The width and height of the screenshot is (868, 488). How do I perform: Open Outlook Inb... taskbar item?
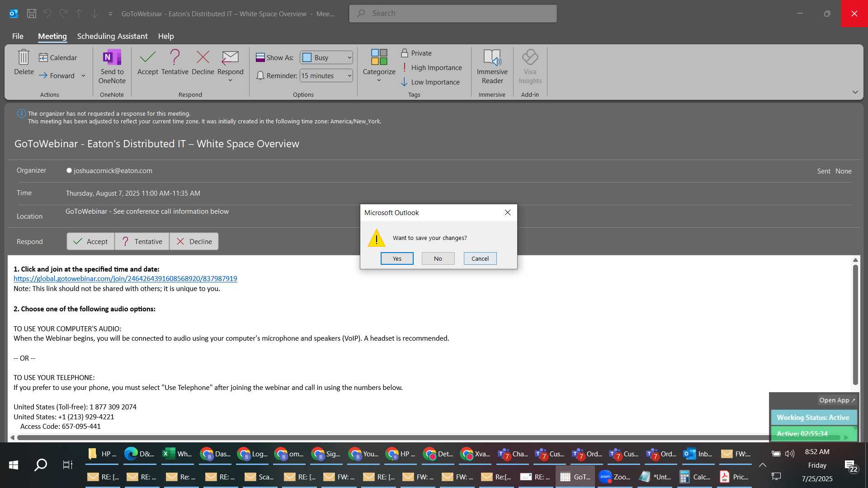698,454
